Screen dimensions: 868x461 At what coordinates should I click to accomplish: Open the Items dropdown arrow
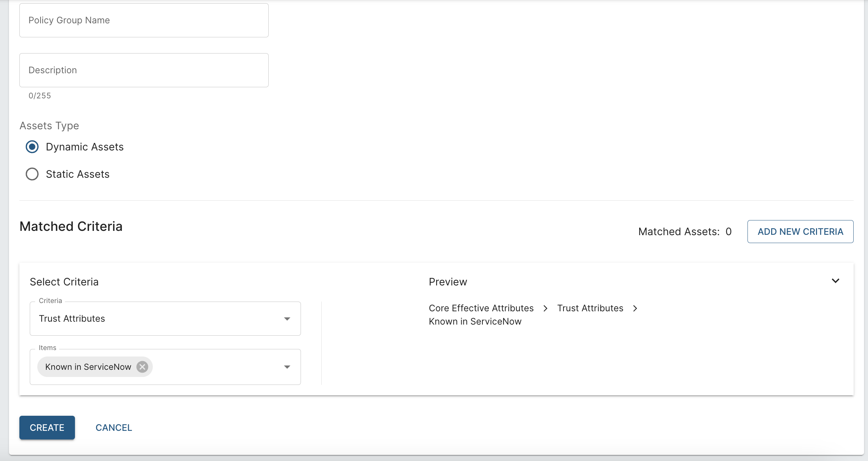point(287,367)
